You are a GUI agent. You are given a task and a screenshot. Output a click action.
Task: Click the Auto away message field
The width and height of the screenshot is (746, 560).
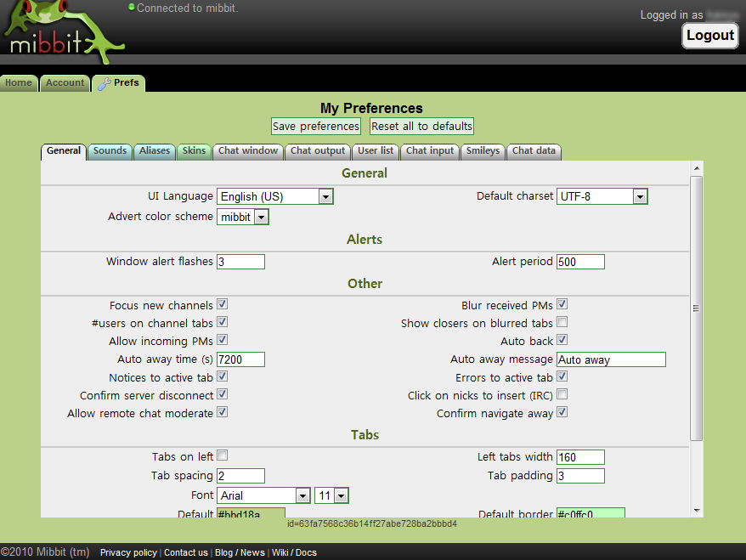(612, 359)
